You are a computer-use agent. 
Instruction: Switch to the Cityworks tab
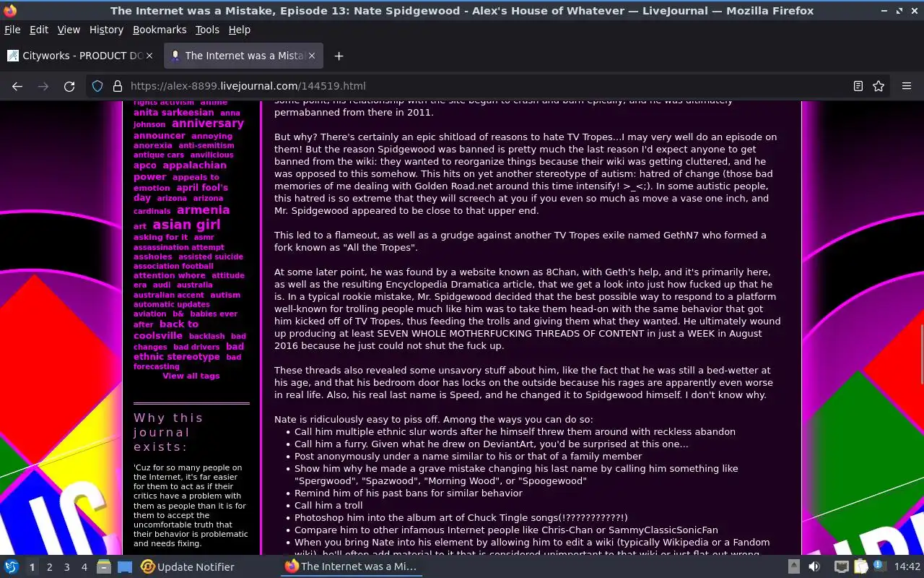coord(80,56)
